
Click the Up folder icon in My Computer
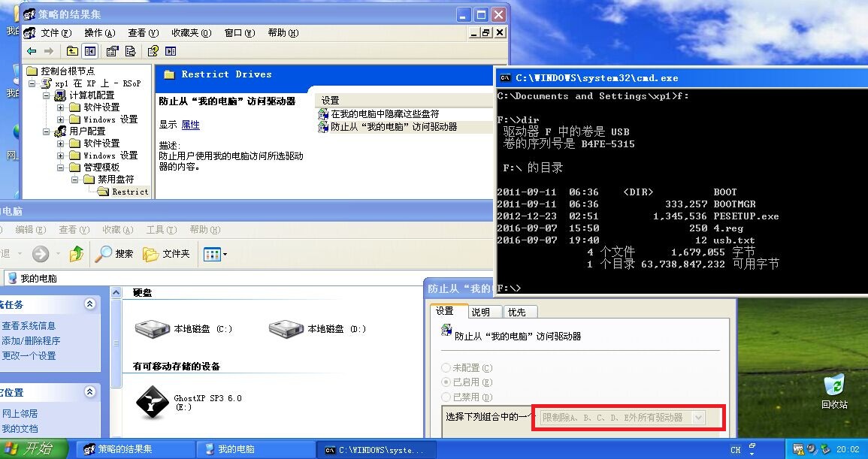click(77, 254)
